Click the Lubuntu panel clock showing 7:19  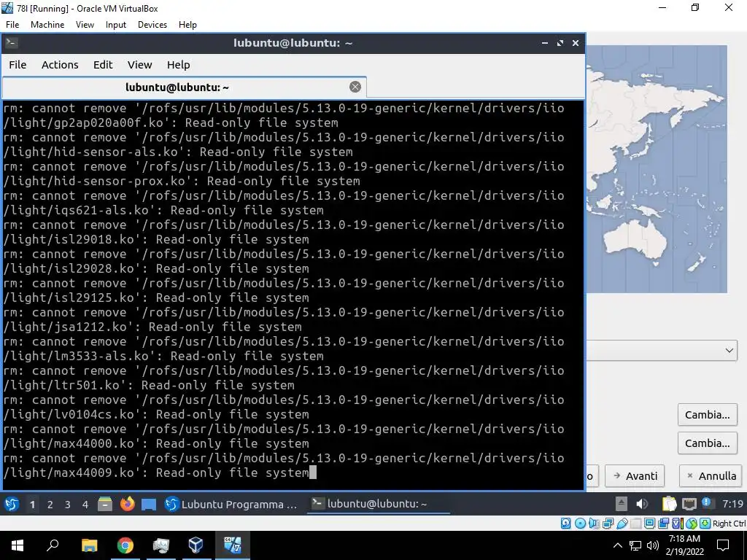(732, 504)
